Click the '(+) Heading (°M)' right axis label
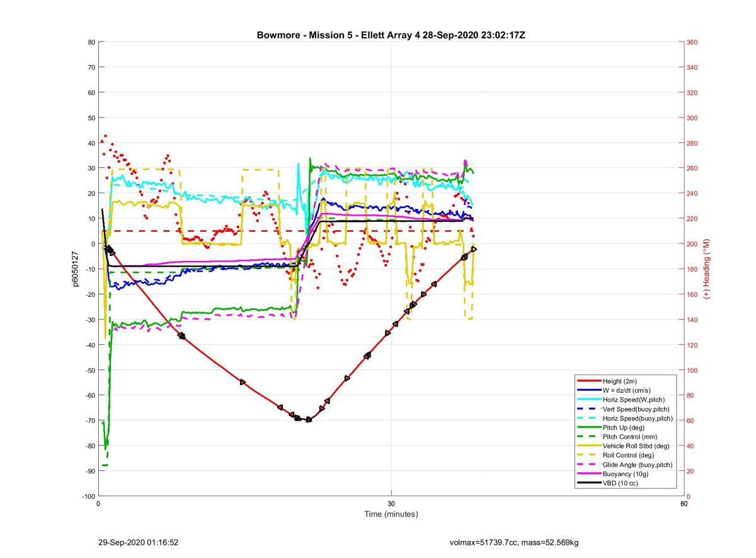Image resolution: width=756 pixels, height=558 pixels. (x=707, y=269)
